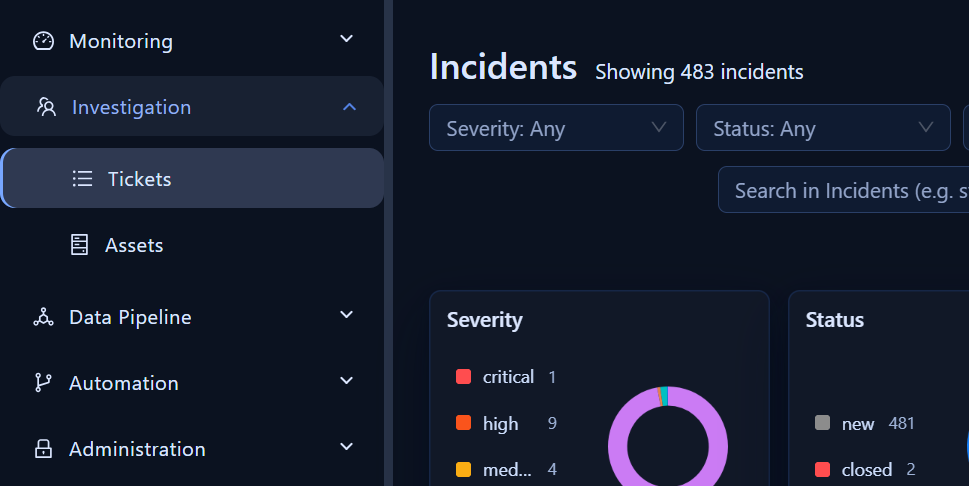Viewport: 969px width, 486px height.
Task: Click the Data Pipeline nodes icon
Action: [x=43, y=317]
